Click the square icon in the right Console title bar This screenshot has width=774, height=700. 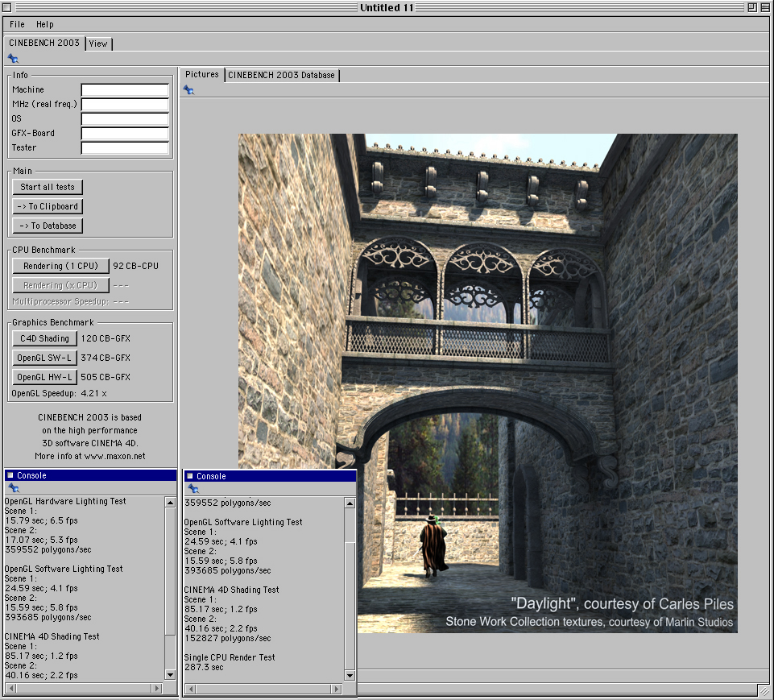189,476
